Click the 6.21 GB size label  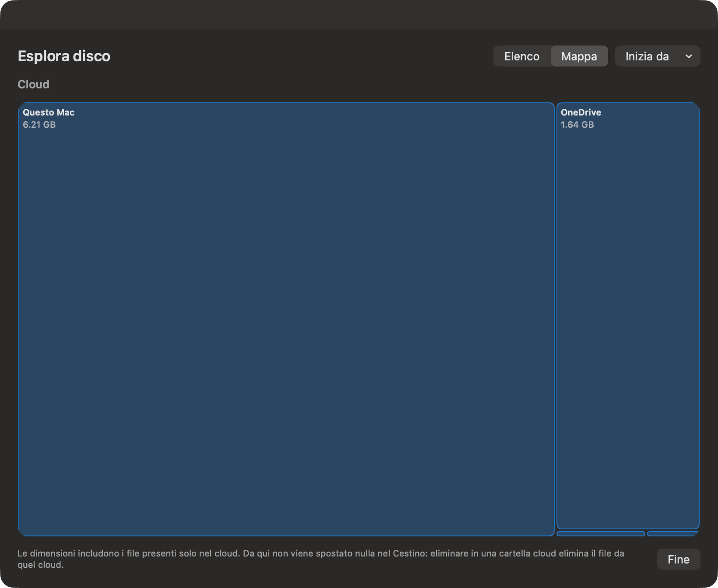pyautogui.click(x=39, y=125)
